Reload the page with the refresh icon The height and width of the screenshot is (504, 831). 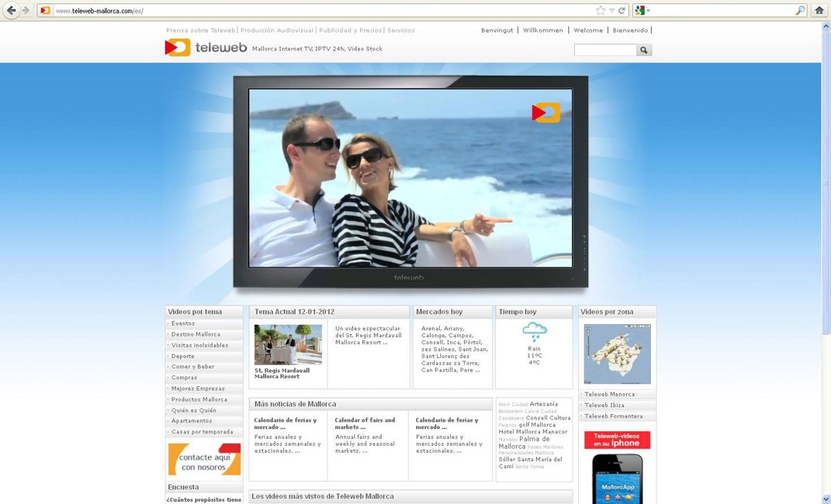(622, 10)
